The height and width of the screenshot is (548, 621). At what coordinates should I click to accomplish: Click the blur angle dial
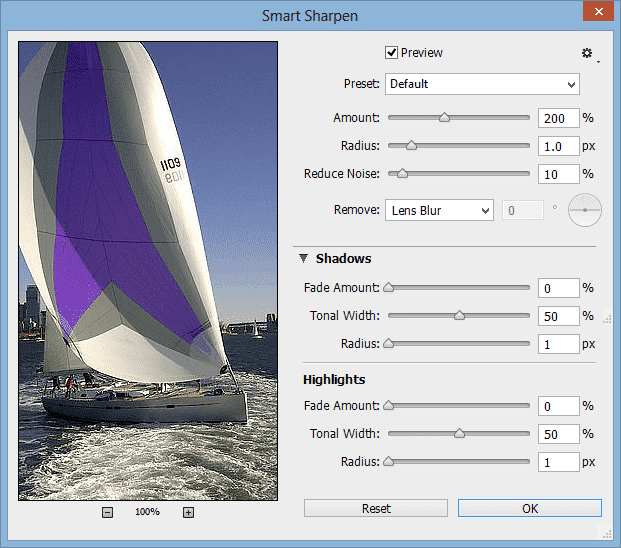585,210
